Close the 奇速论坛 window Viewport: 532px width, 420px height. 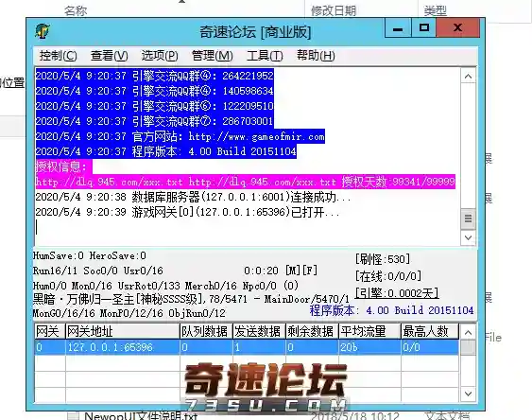pyautogui.click(x=457, y=28)
